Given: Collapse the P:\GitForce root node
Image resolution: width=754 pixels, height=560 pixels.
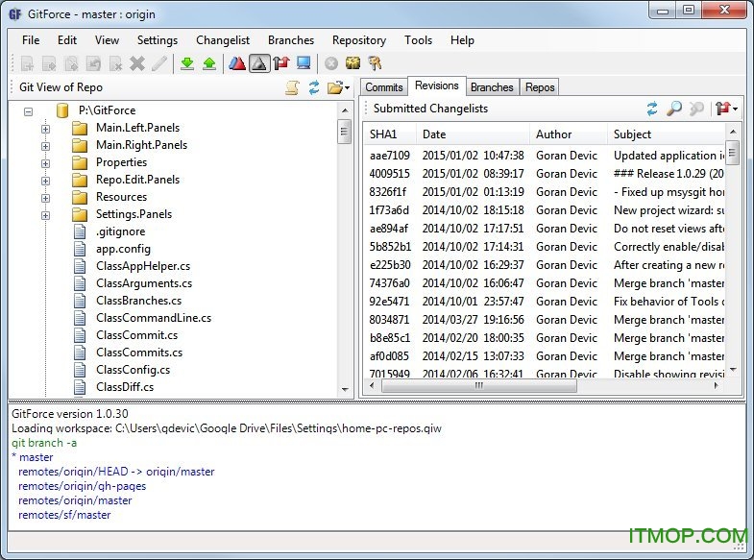Looking at the screenshot, I should pyautogui.click(x=29, y=111).
